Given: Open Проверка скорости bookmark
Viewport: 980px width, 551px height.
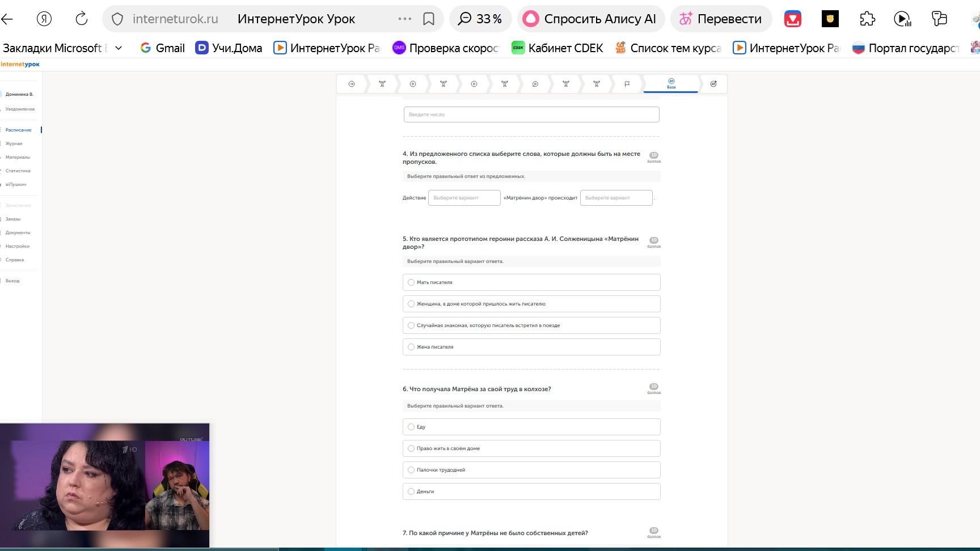Looking at the screenshot, I should tap(446, 48).
